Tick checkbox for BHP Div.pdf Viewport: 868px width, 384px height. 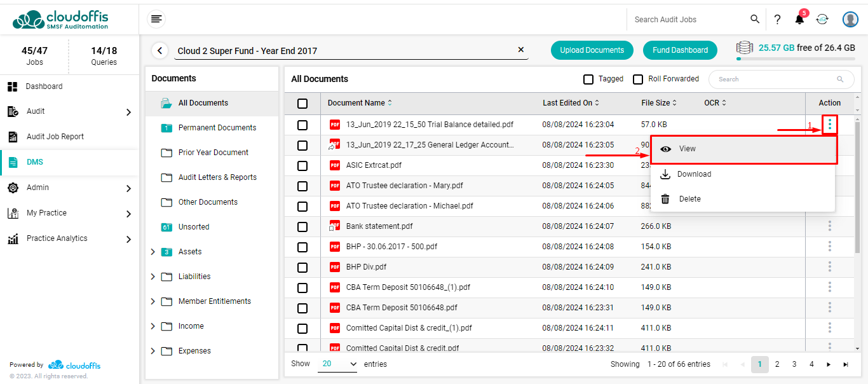(x=302, y=268)
